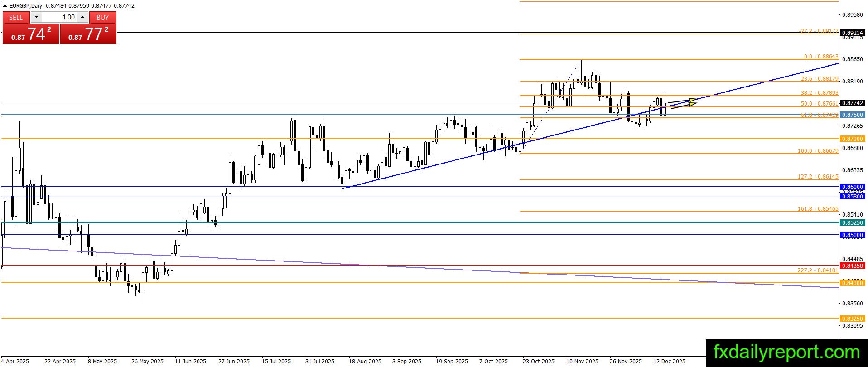Increase trade volume with up arrow
This screenshot has width=868, height=367.
tap(82, 17)
